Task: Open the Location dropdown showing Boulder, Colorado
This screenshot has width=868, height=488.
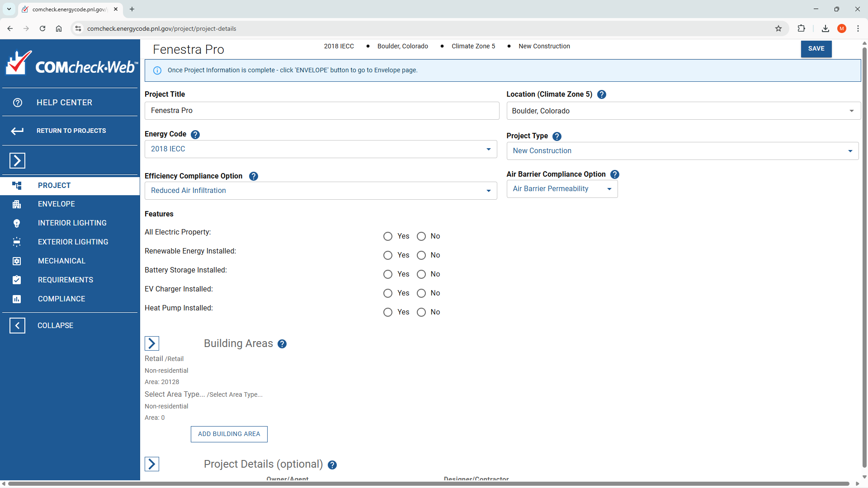Action: (683, 111)
